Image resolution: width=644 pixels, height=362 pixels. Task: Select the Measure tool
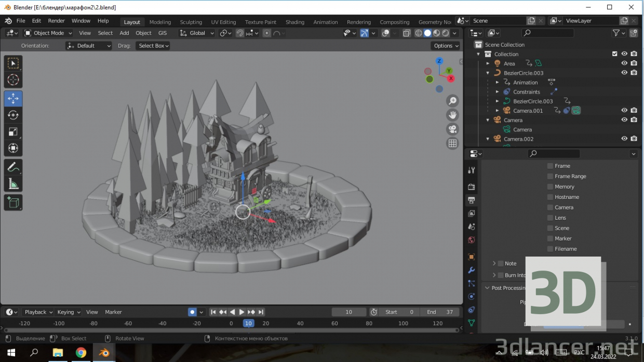tap(13, 183)
